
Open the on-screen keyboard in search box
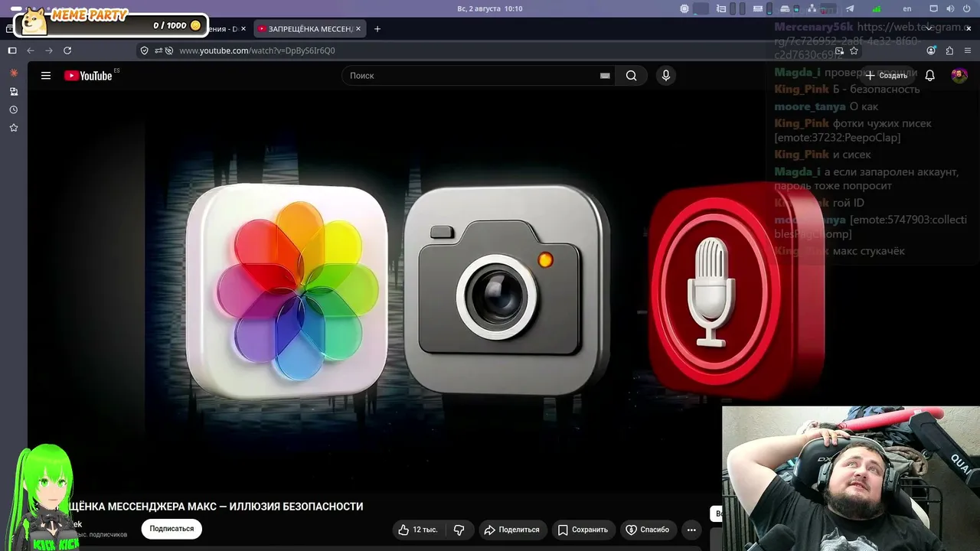(605, 76)
